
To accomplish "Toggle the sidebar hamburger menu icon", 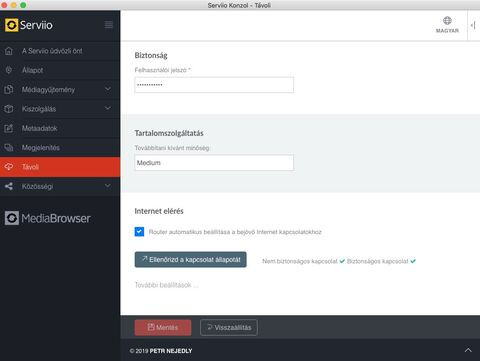I will [x=109, y=25].
